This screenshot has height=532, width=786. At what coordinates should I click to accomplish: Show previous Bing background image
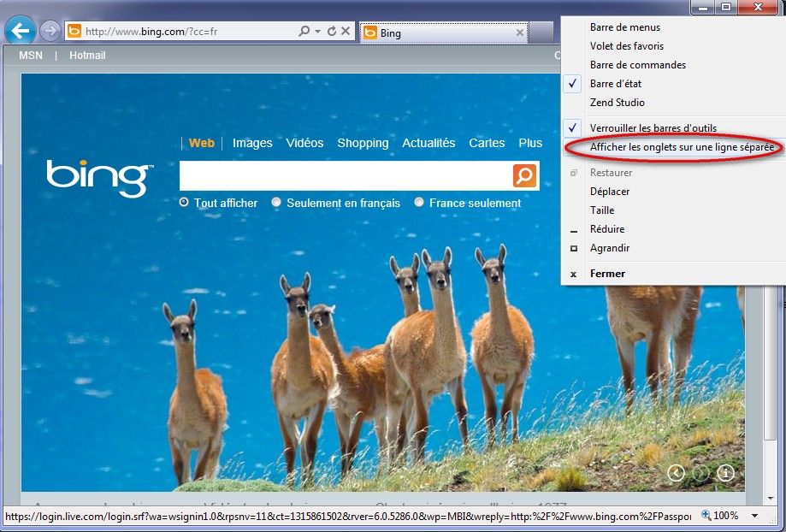676,472
